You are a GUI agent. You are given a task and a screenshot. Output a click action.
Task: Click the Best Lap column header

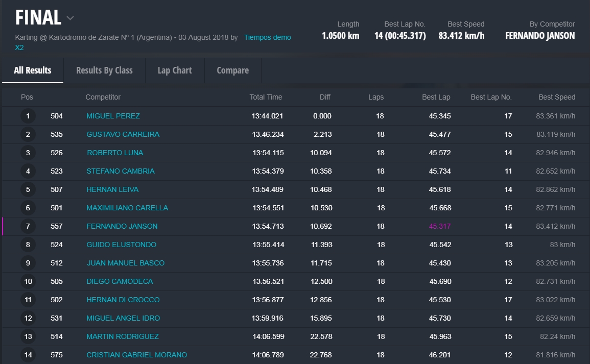pyautogui.click(x=436, y=97)
